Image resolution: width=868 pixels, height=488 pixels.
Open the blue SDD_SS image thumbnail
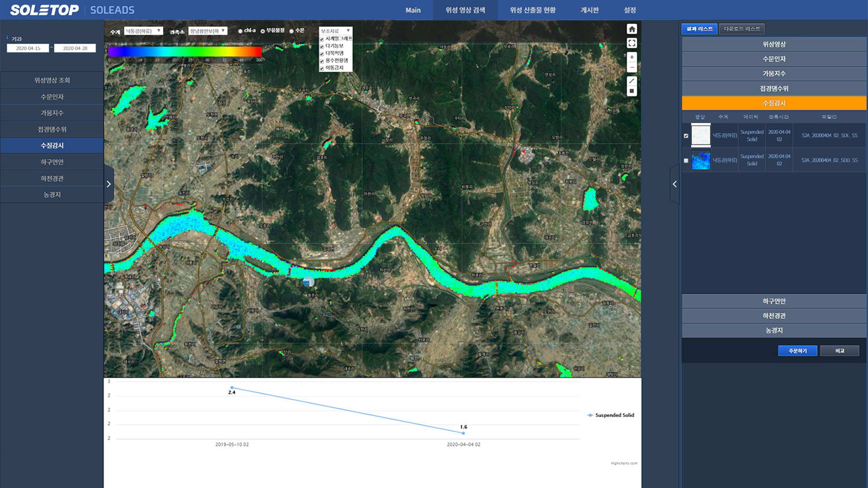coord(701,160)
